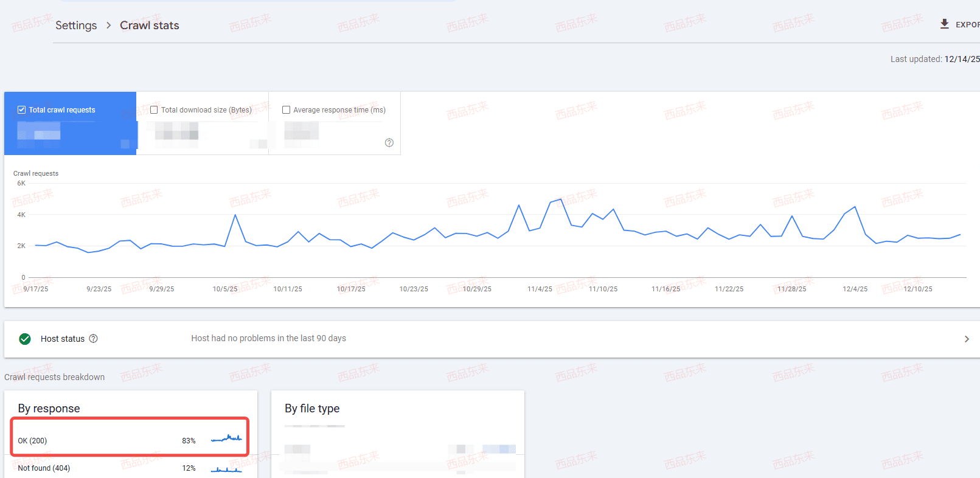Enable the Average response time (ms) checkbox
This screenshot has height=478, width=980.
pyautogui.click(x=286, y=110)
